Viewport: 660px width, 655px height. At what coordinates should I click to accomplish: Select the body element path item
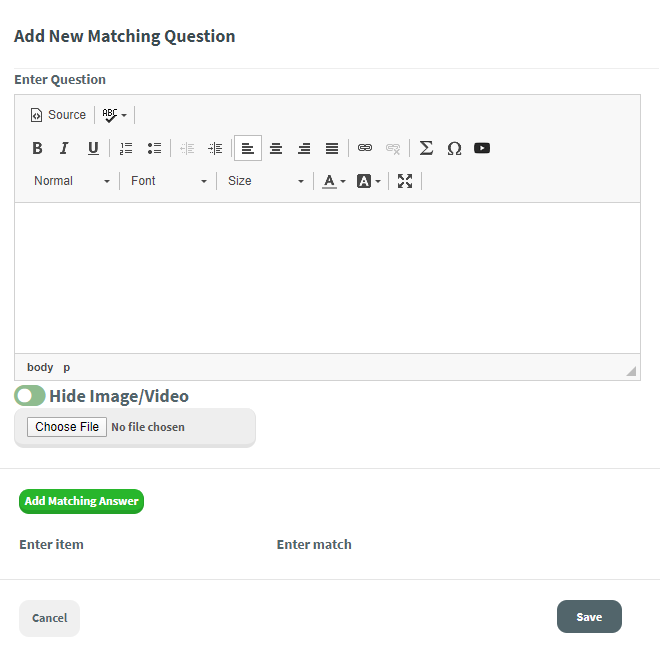click(x=40, y=367)
